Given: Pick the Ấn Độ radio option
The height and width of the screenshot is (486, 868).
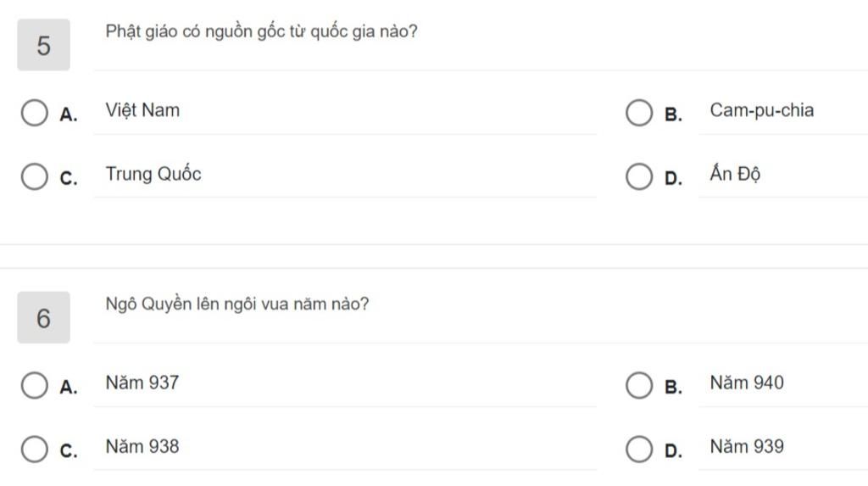Looking at the screenshot, I should click(639, 176).
